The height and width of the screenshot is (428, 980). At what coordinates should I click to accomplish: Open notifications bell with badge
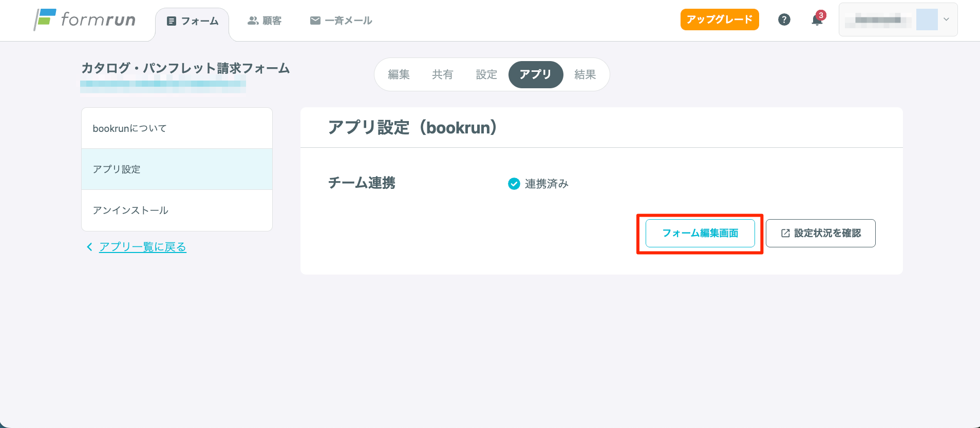(x=817, y=20)
